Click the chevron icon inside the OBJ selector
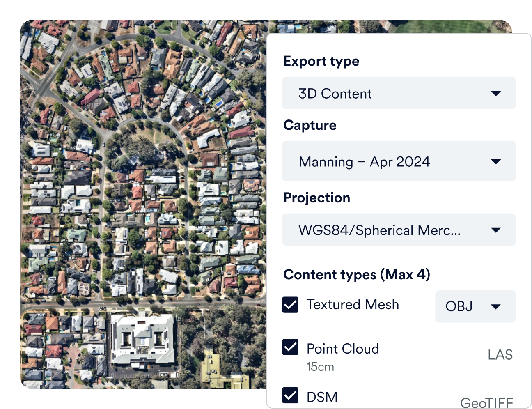The height and width of the screenshot is (409, 532). tap(496, 306)
